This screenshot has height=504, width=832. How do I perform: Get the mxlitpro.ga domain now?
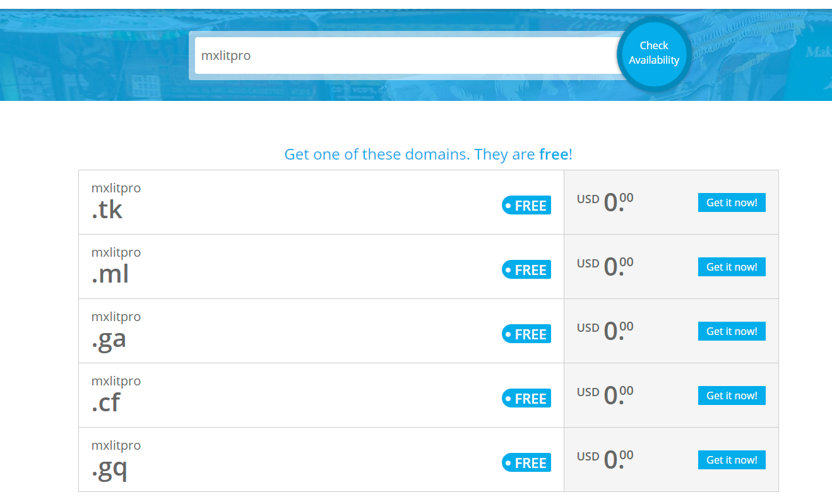(731, 331)
